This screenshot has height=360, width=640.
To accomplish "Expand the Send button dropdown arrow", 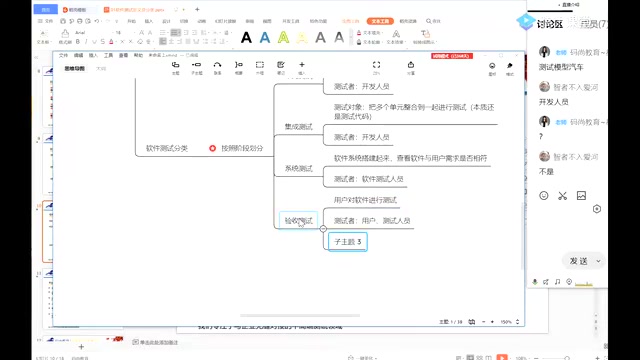I will [598, 261].
